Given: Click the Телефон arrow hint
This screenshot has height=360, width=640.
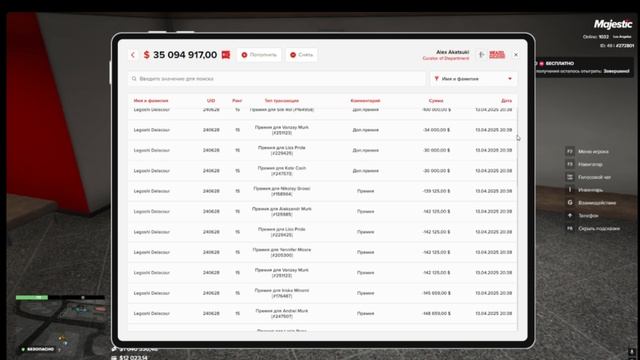Looking at the screenshot, I should pyautogui.click(x=582, y=216).
